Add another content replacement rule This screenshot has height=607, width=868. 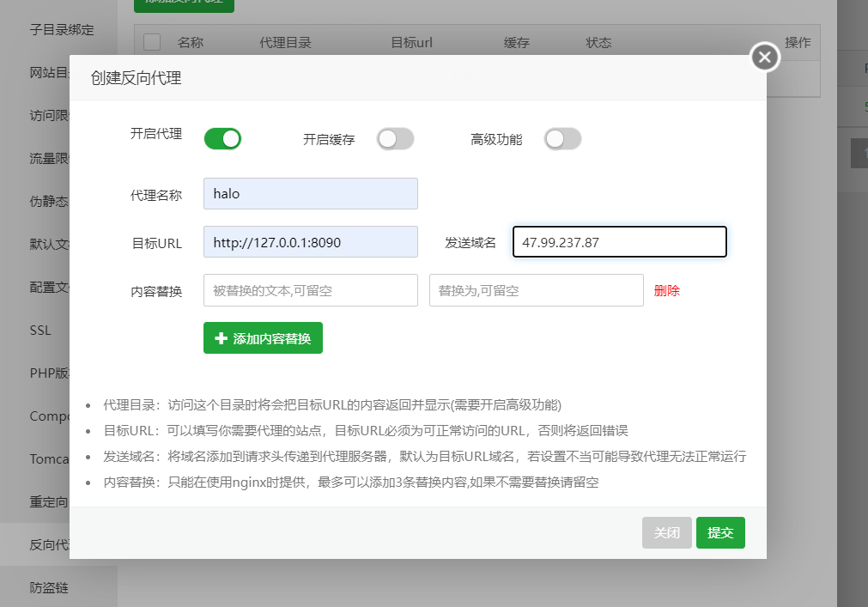click(x=263, y=338)
